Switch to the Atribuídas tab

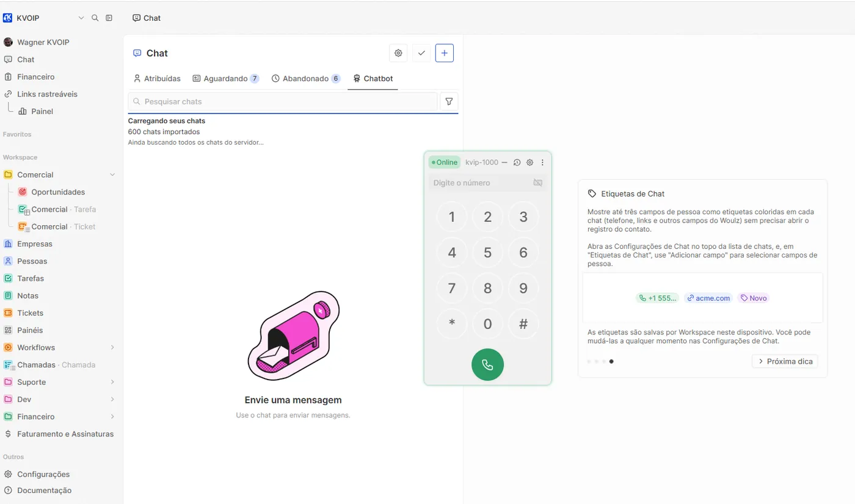(157, 79)
